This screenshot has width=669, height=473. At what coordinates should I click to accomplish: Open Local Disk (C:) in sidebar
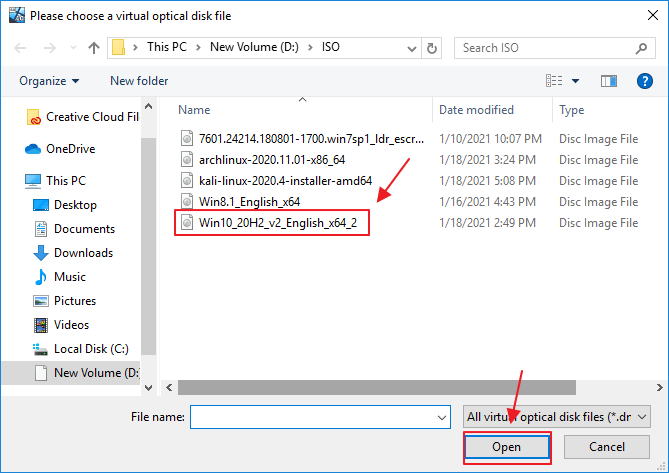(81, 349)
